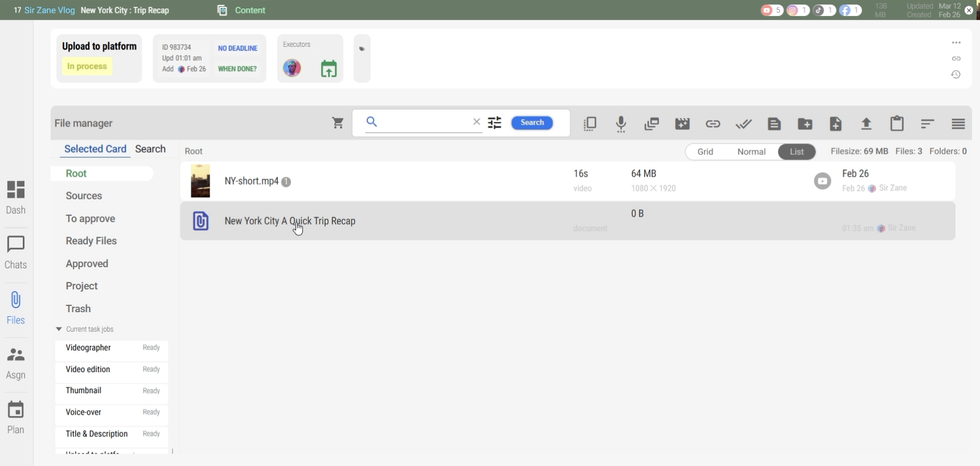
Task: Click the NY-short.mp4 video thumbnail
Action: point(200,181)
